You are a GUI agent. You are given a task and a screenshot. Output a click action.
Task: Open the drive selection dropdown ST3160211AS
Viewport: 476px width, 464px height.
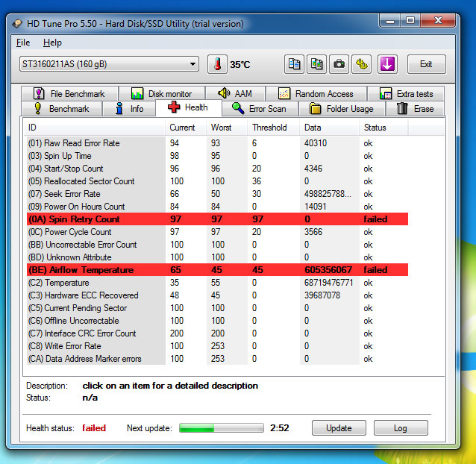pos(109,64)
